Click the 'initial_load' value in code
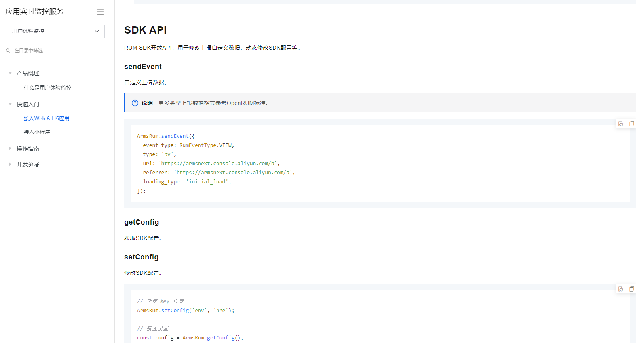This screenshot has width=644, height=343. tap(207, 182)
